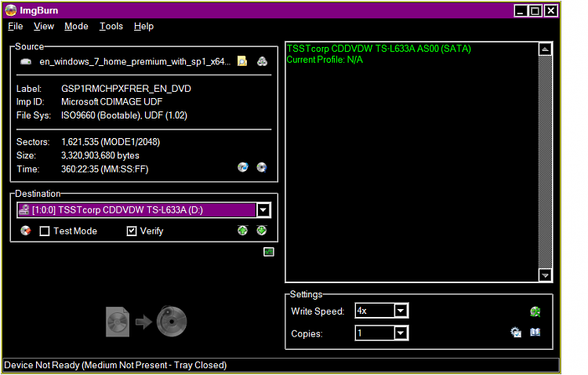
Task: Open the create CUE file icon in Source
Action: tap(262, 61)
